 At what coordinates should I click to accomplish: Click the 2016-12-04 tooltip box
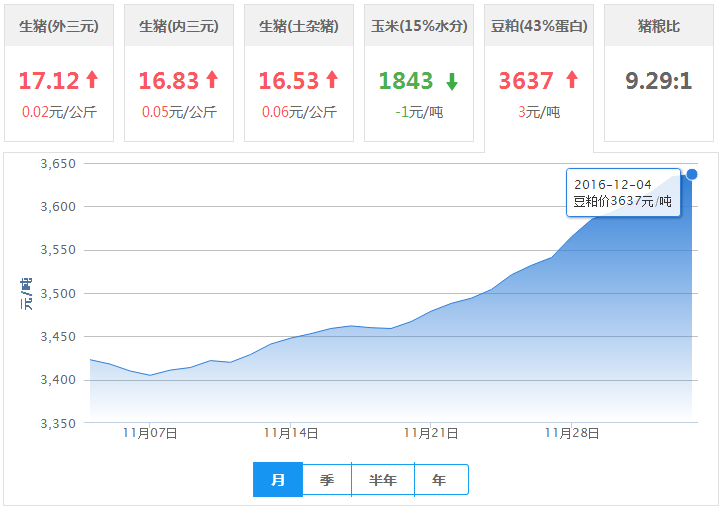tap(623, 192)
